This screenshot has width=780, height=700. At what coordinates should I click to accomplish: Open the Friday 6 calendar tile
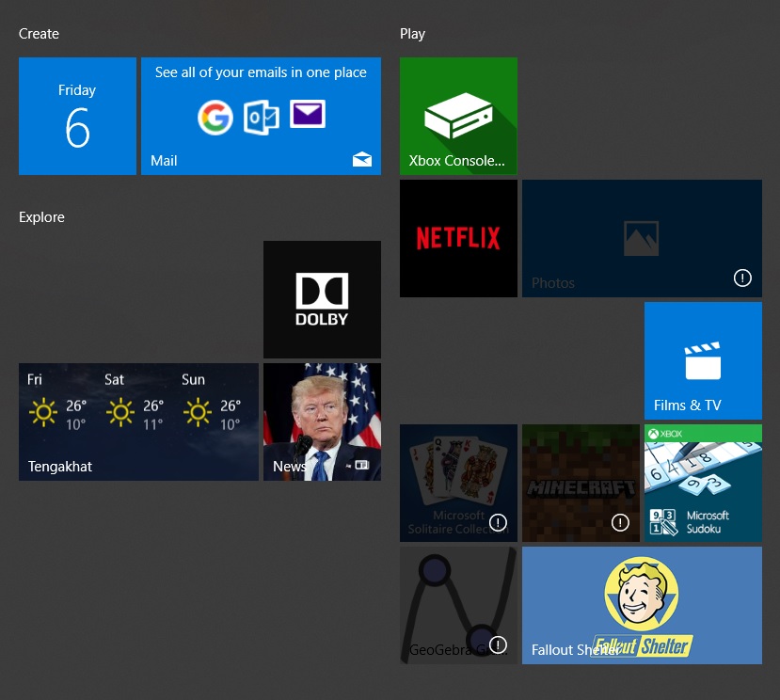click(77, 116)
